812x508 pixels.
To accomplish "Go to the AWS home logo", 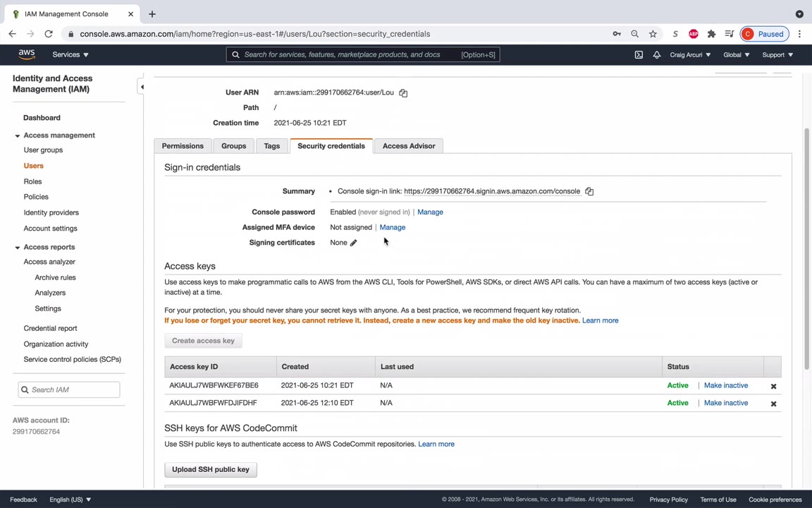I will (x=26, y=54).
